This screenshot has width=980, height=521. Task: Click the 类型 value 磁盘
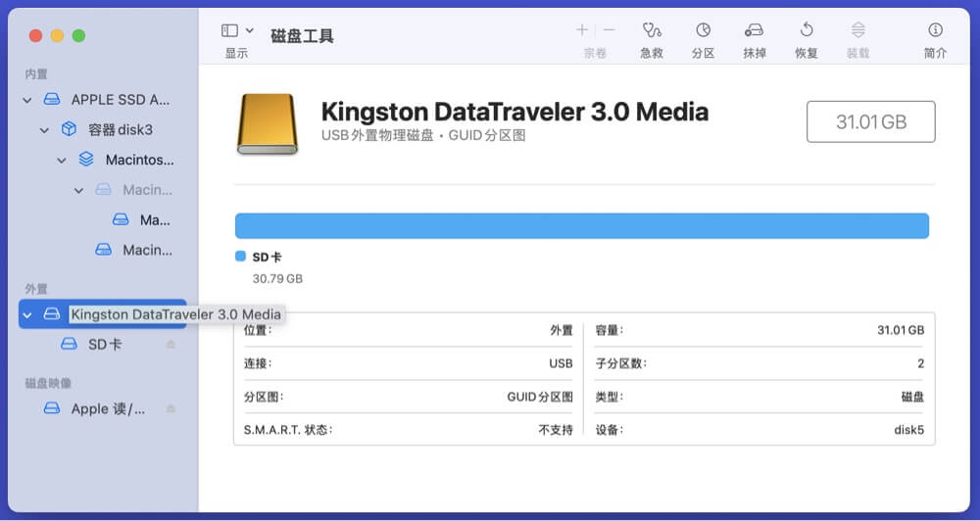coord(912,397)
